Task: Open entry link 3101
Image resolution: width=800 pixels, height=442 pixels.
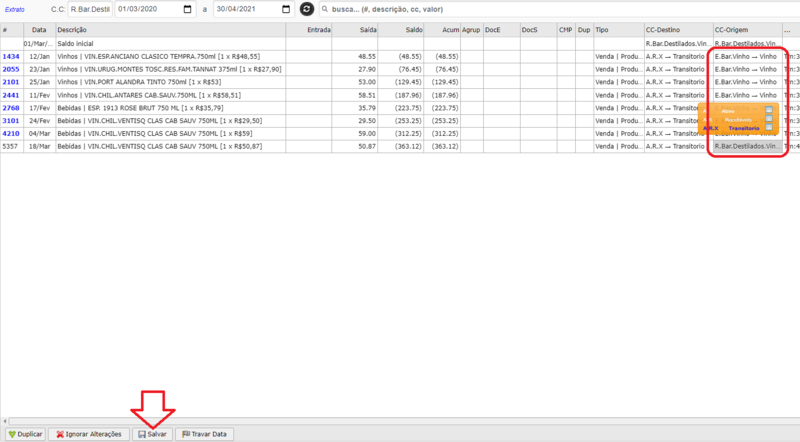Action: pyautogui.click(x=11, y=120)
